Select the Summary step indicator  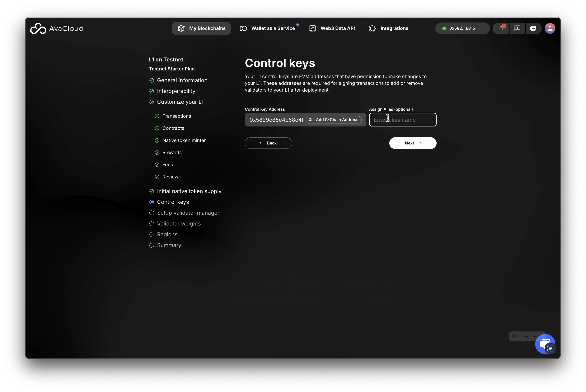(151, 245)
